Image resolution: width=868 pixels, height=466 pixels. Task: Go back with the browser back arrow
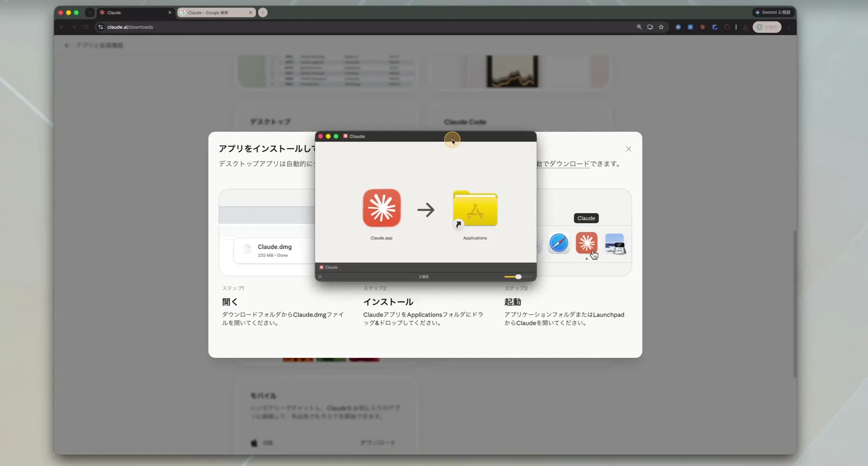(x=62, y=27)
